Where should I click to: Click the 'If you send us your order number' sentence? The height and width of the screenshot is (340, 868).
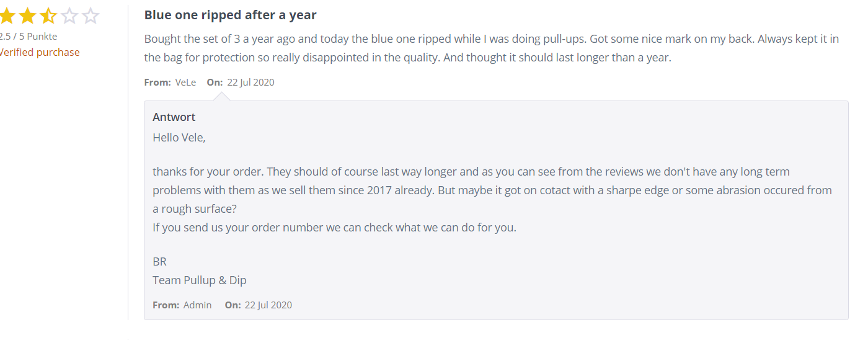click(x=334, y=228)
